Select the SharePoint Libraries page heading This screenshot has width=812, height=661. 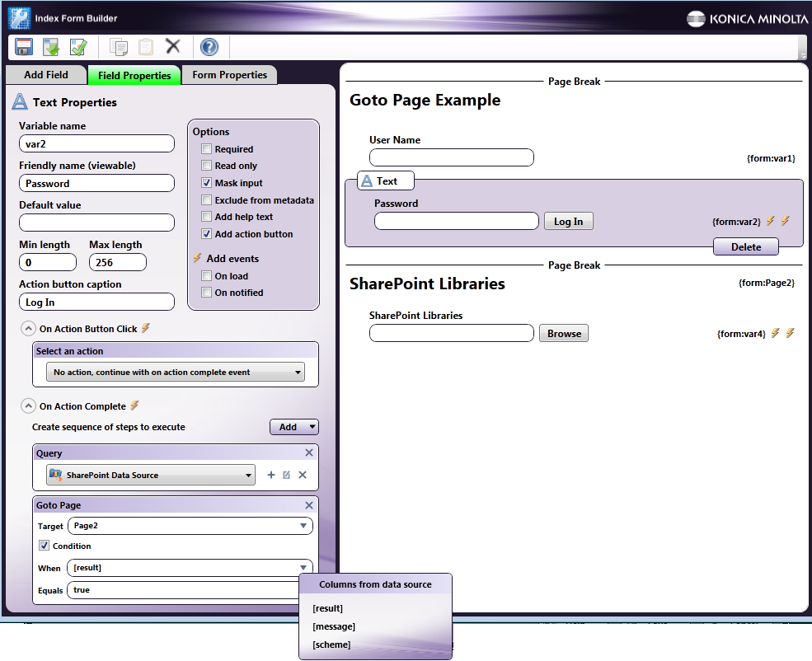pos(427,284)
